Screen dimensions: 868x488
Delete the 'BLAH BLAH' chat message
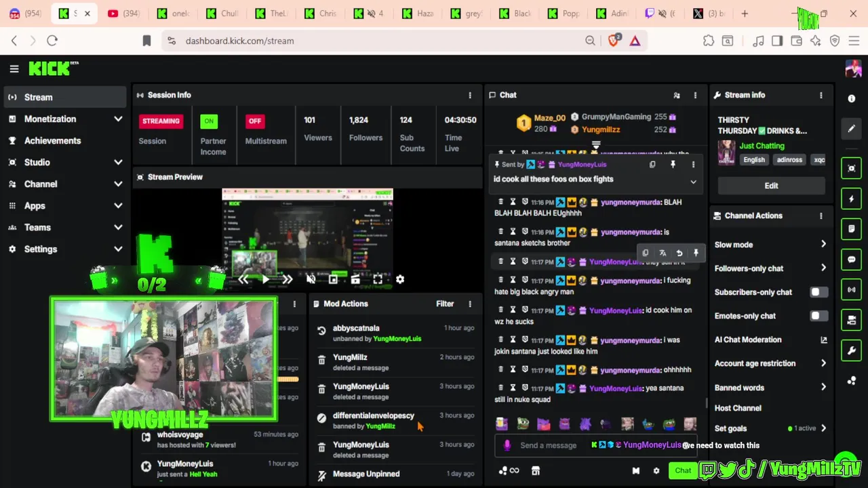501,202
